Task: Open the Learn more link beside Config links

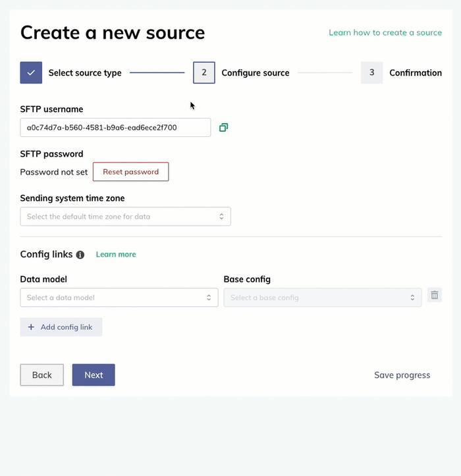Action: pos(116,254)
